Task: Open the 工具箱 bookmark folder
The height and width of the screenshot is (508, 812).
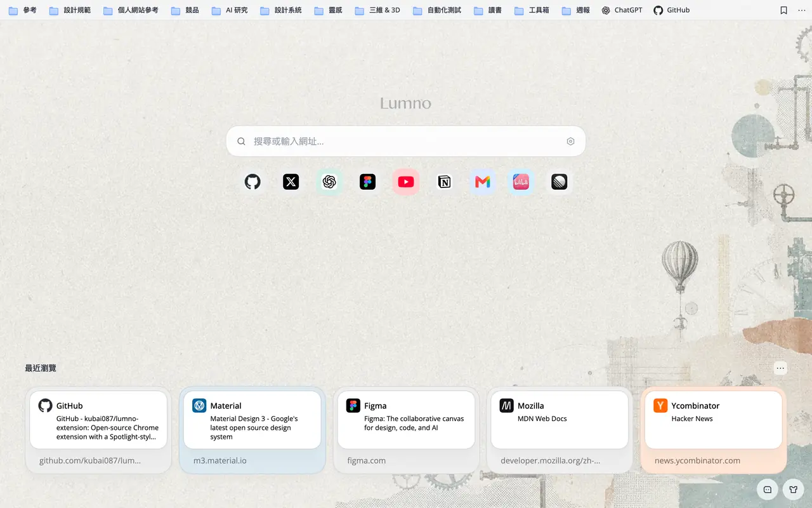Action: 532,10
